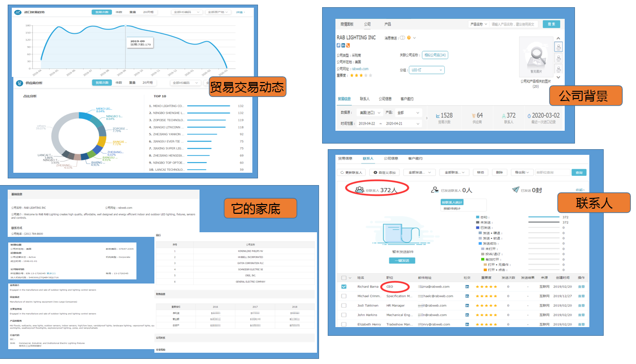636x364 pixels.
Task: Enable the 消息推送 toggle switch
Action: pyautogui.click(x=402, y=38)
